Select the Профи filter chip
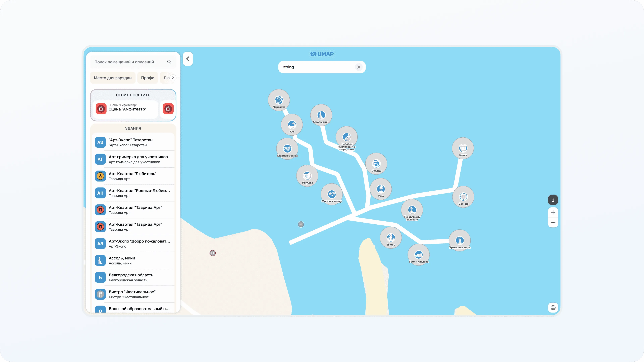Screen dimensions: 644x362 point(148,78)
